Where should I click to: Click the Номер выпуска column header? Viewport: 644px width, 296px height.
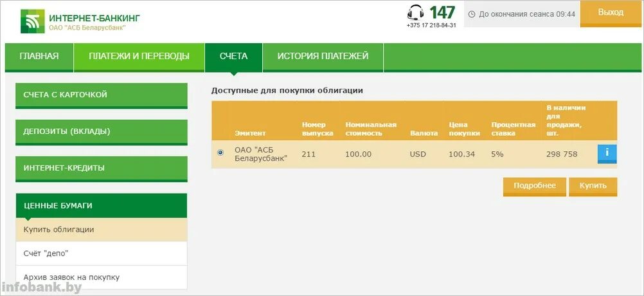pyautogui.click(x=318, y=129)
